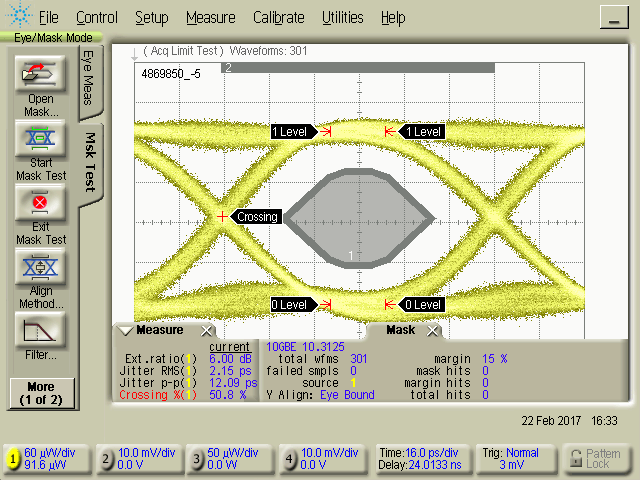Image resolution: width=640 pixels, height=480 pixels.
Task: Click More (1 of 2) button
Action: pyautogui.click(x=40, y=392)
